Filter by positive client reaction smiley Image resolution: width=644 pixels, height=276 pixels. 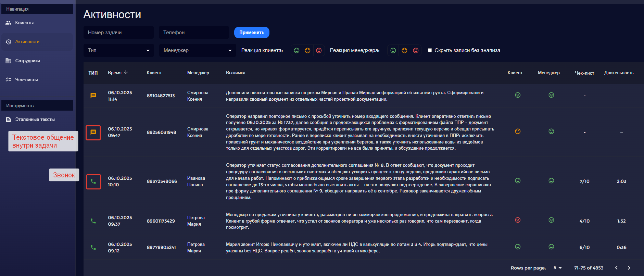(x=296, y=51)
